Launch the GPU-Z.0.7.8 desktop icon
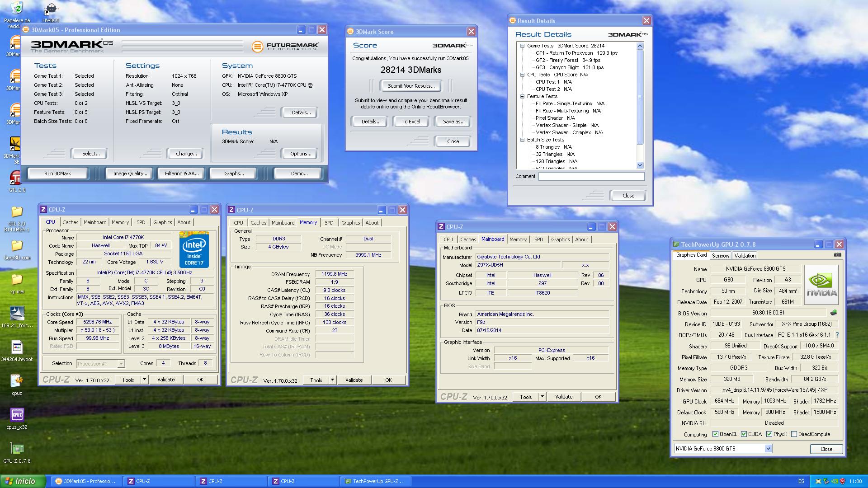 (x=17, y=453)
